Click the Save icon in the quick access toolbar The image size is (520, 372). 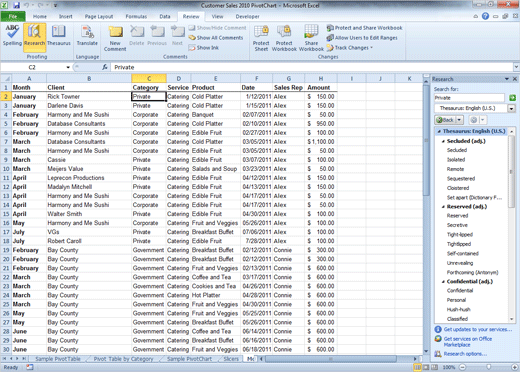tap(16, 5)
